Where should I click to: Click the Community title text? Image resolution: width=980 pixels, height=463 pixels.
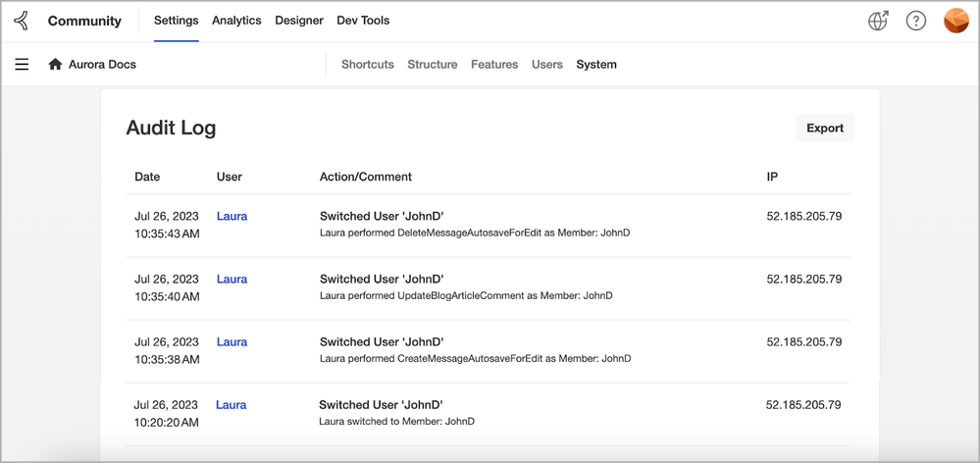point(84,21)
